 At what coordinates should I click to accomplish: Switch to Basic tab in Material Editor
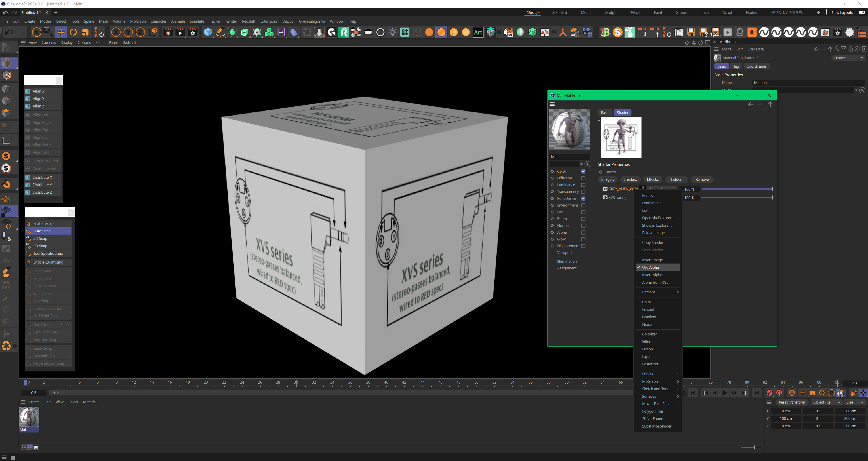tap(605, 113)
